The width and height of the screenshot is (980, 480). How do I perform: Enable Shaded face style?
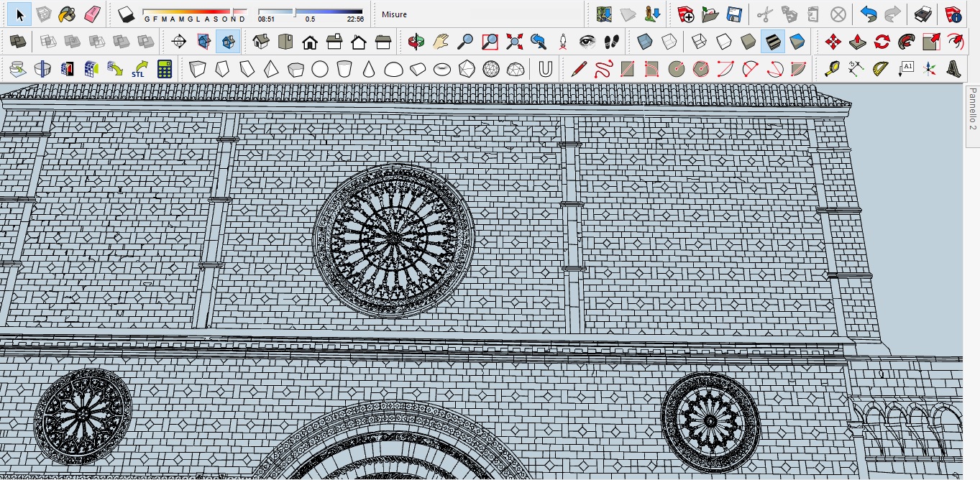[x=748, y=42]
